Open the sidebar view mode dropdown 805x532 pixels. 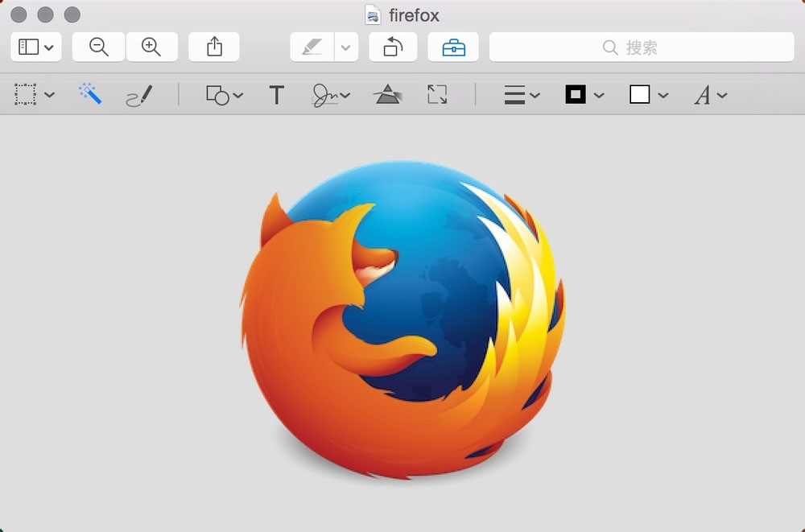[x=36, y=47]
